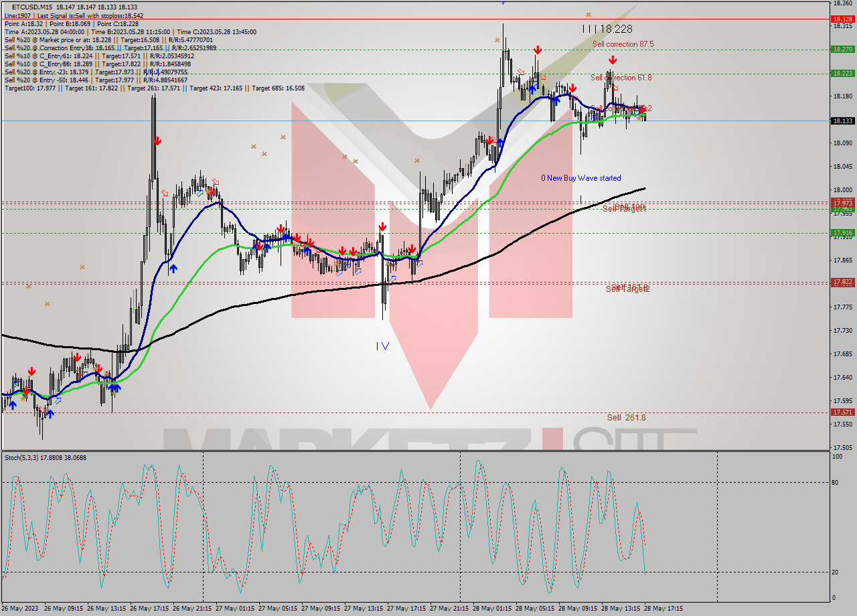Image resolution: width=857 pixels, height=616 pixels.
Task: Click the '27 May 01:15' time label
Action: pyautogui.click(x=234, y=609)
